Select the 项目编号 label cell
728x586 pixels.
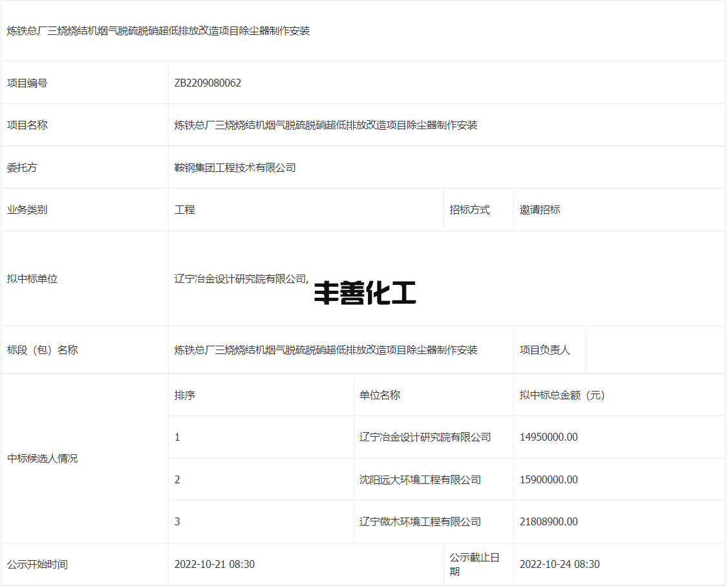(85, 83)
